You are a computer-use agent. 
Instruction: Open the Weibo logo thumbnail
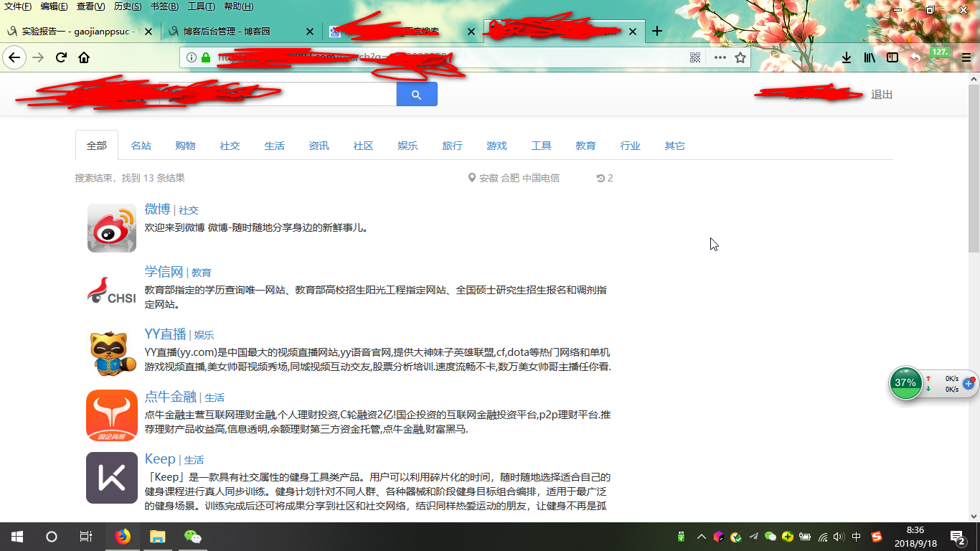click(112, 227)
